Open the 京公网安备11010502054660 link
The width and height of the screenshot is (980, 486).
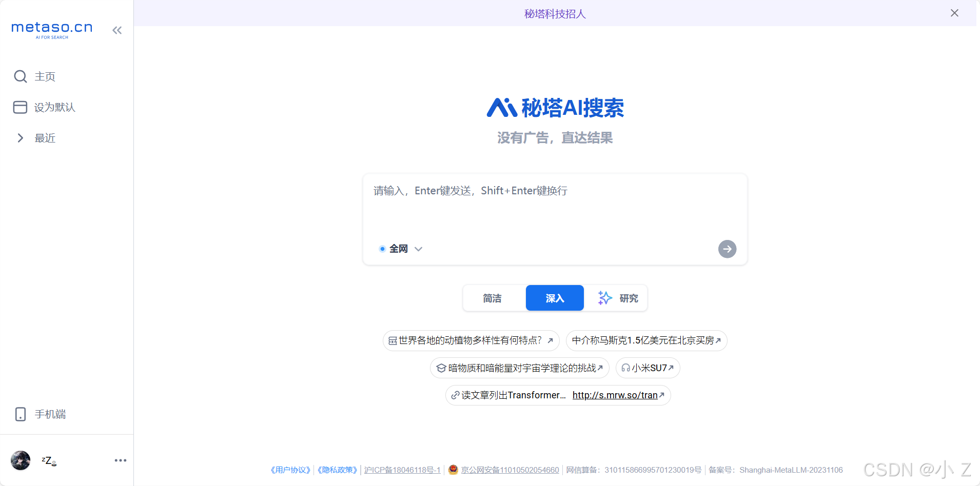(x=510, y=470)
